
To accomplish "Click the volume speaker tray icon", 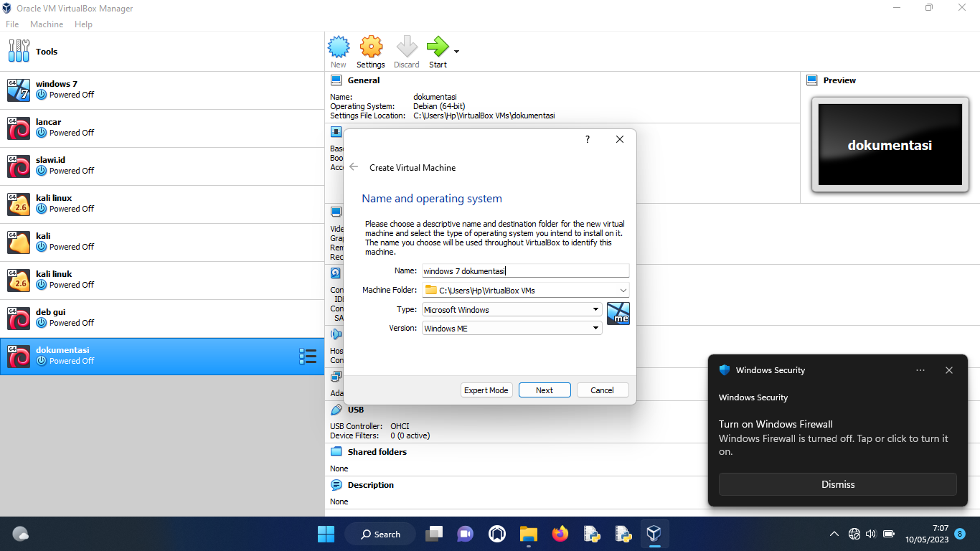I will [x=871, y=534].
